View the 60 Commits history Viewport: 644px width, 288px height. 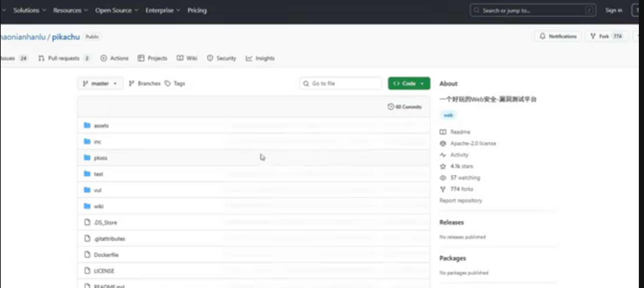point(404,107)
